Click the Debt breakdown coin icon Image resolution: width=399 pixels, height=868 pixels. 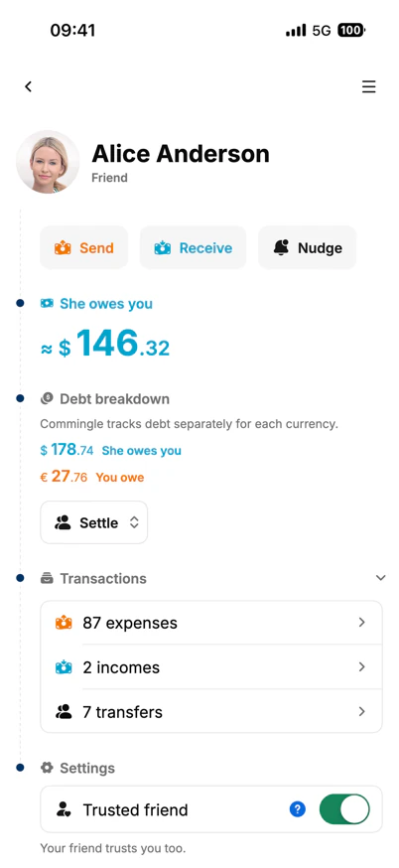point(47,398)
